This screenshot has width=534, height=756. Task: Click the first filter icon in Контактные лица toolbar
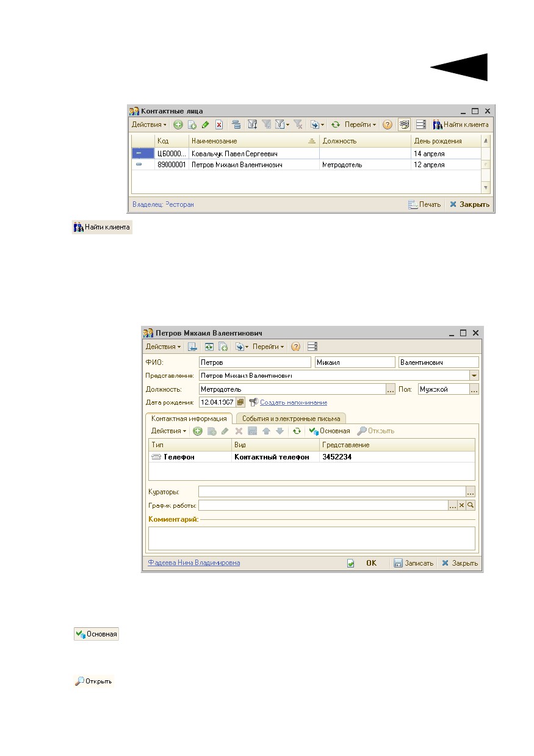253,124
